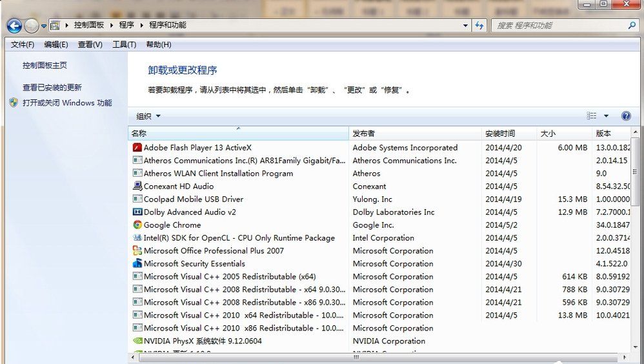The height and width of the screenshot is (364, 644).
Task: Select Google Chrome program name
Action: (x=172, y=225)
